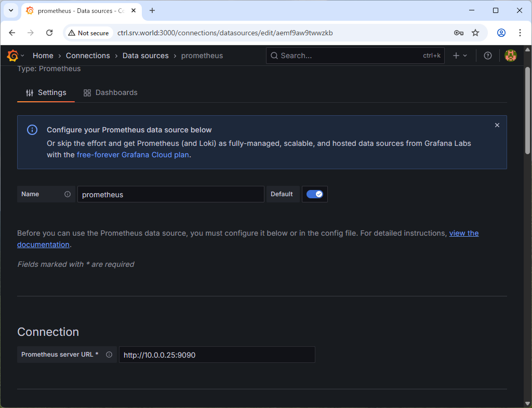Viewport: 532px width, 408px height.
Task: Toggle the Default data source switch
Action: [x=314, y=194]
